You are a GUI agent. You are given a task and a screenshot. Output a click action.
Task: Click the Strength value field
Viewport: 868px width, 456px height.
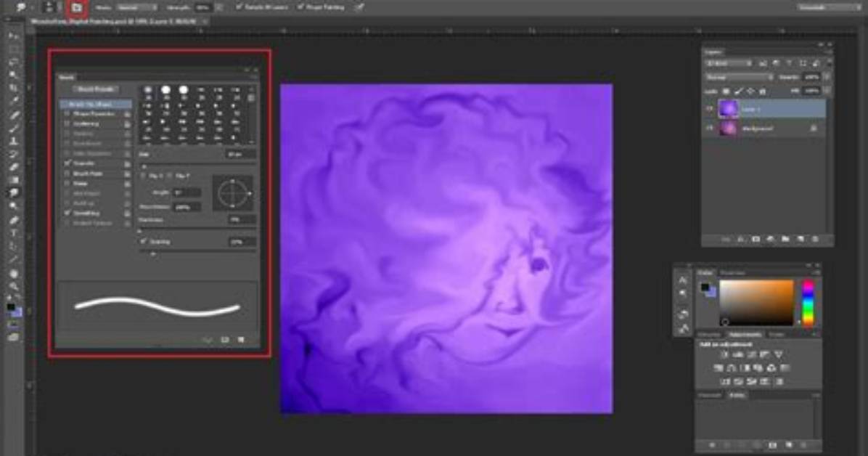click(x=202, y=8)
